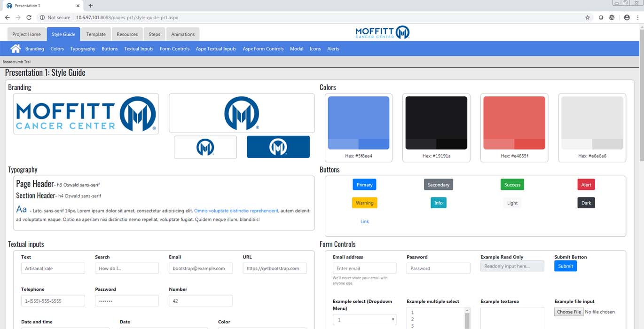
Task: Bookmark this page using the star icon
Action: click(588, 17)
